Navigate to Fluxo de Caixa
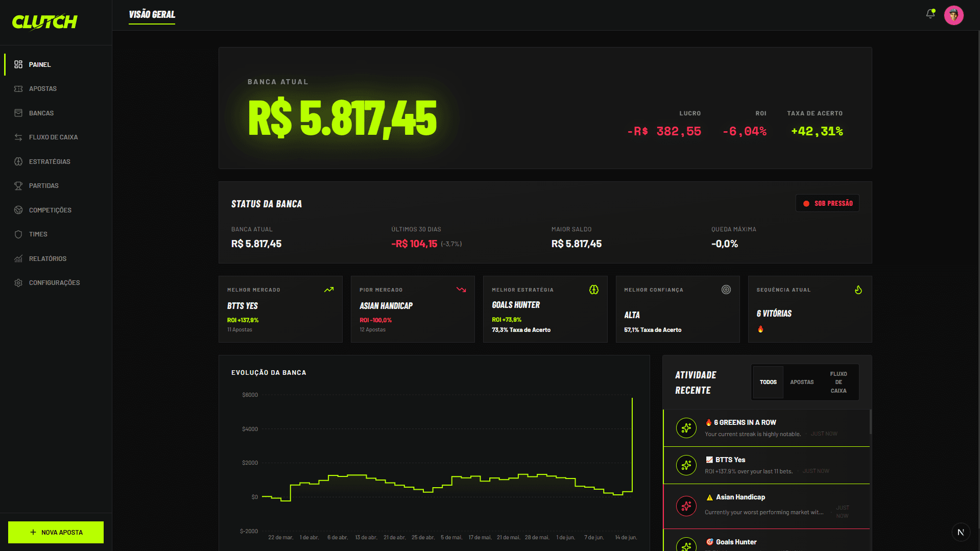Viewport: 980px width, 551px height. pyautogui.click(x=56, y=137)
